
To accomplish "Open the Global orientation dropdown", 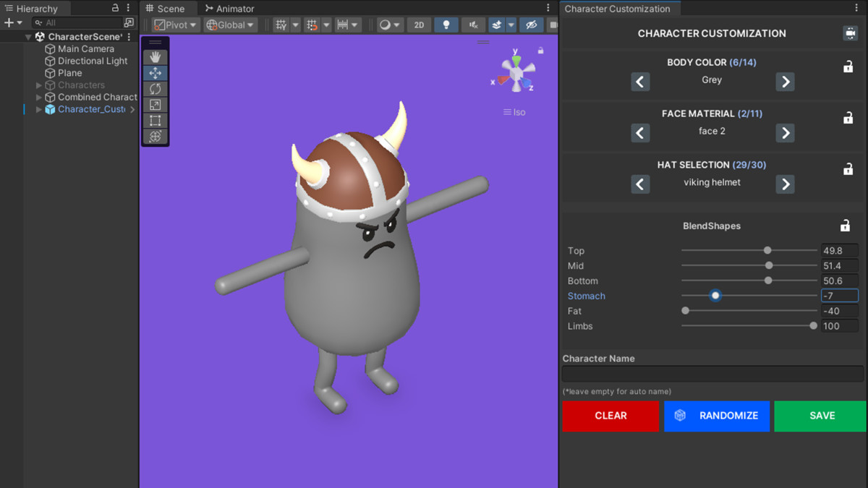I will coord(229,24).
